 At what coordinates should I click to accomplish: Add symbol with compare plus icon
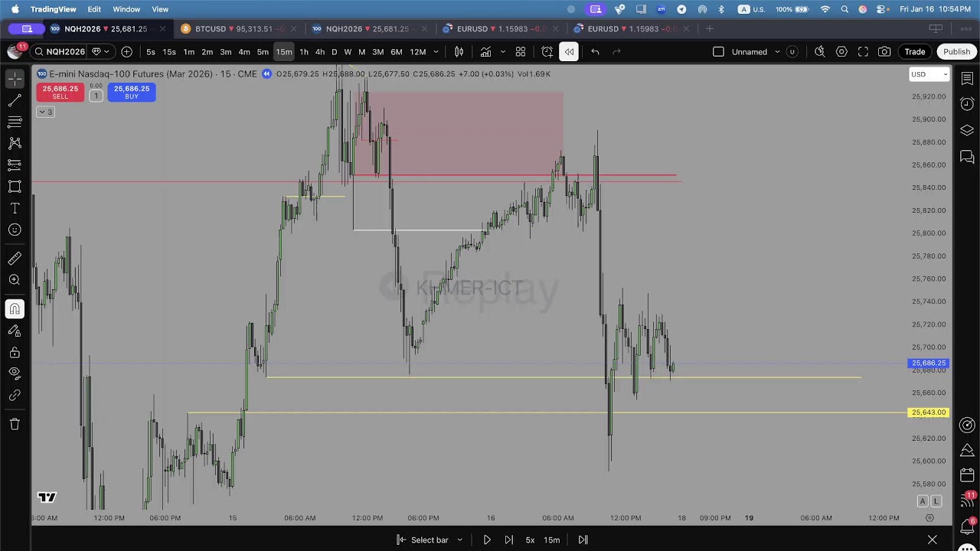tap(126, 52)
